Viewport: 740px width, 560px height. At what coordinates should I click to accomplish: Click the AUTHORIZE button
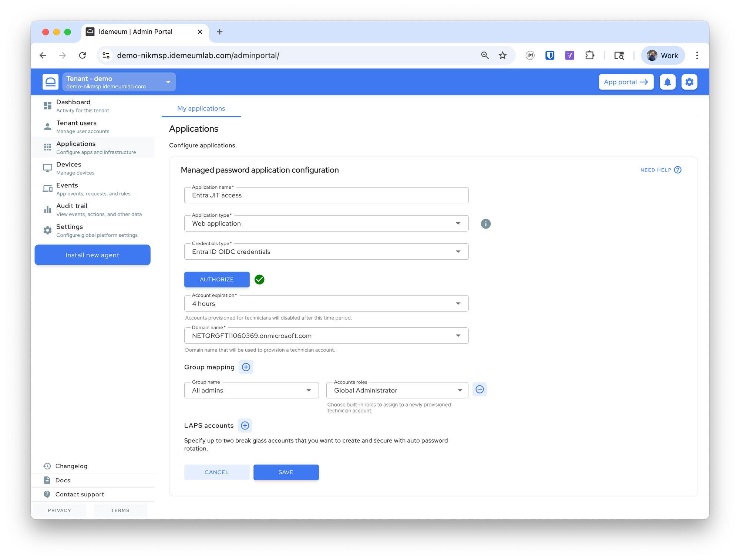[x=217, y=280]
